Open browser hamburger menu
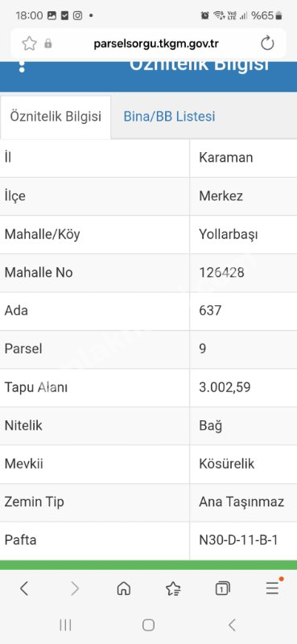The image size is (297, 644). tap(273, 588)
